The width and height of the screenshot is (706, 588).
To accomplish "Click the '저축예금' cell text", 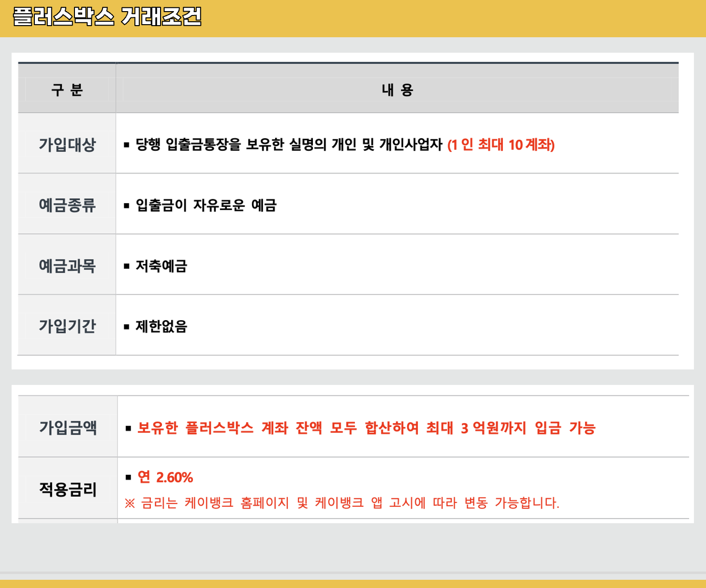I will coord(161,265).
